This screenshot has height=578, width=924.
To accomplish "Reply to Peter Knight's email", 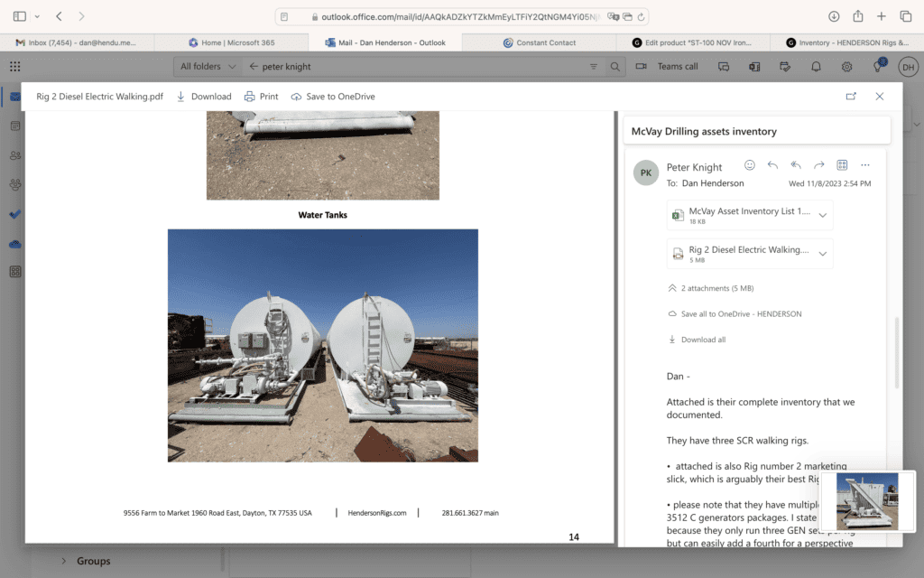I will (x=772, y=165).
